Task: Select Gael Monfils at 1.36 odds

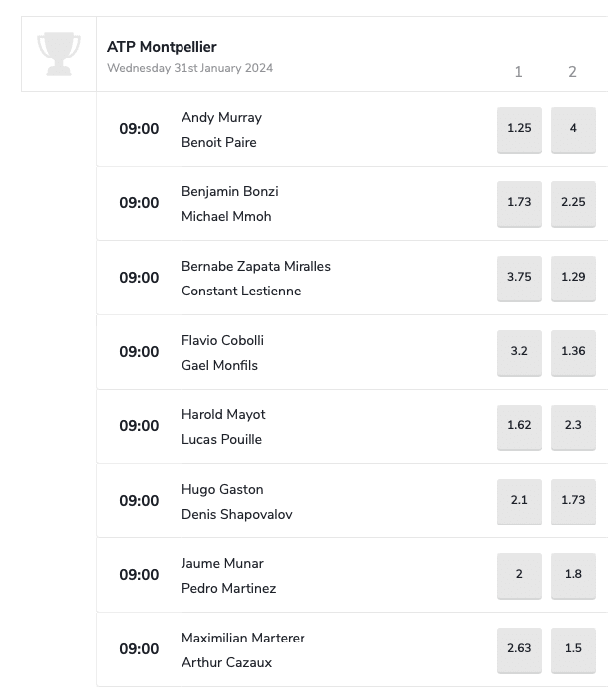Action: point(573,353)
